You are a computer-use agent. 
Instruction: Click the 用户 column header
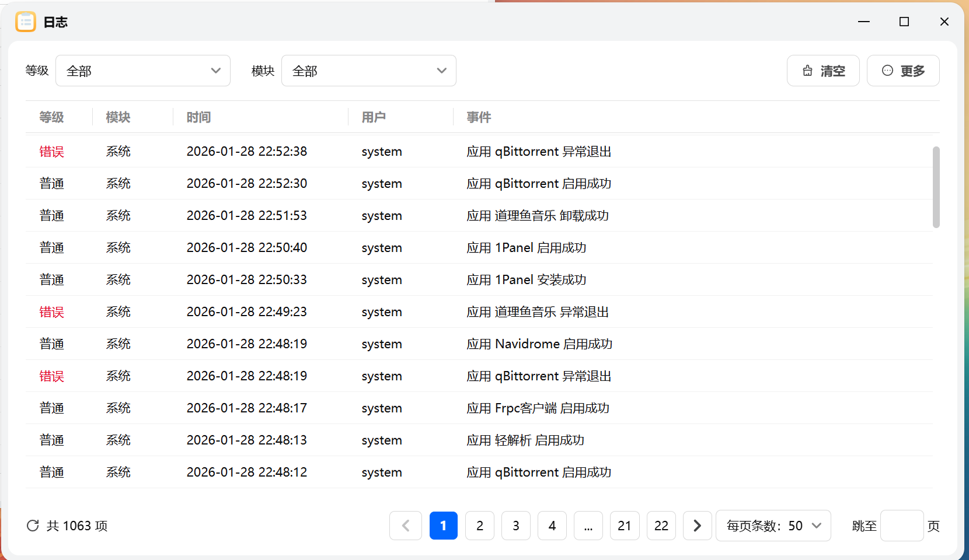pyautogui.click(x=374, y=117)
